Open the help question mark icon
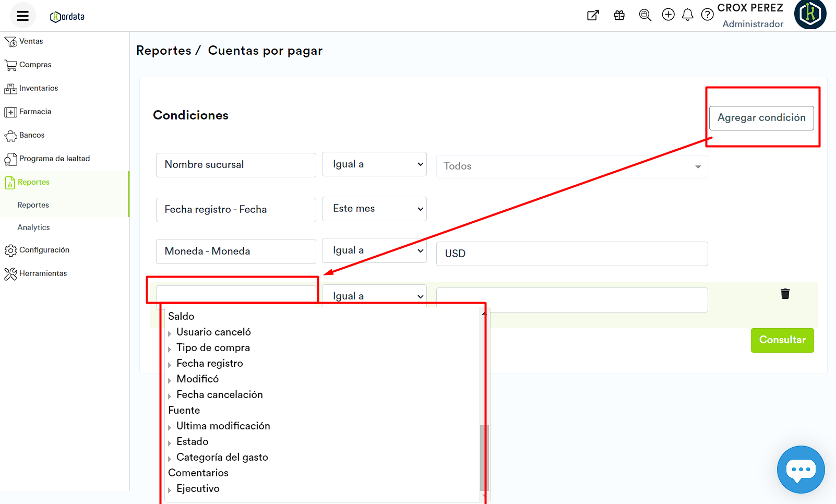This screenshot has height=504, width=836. tap(707, 15)
